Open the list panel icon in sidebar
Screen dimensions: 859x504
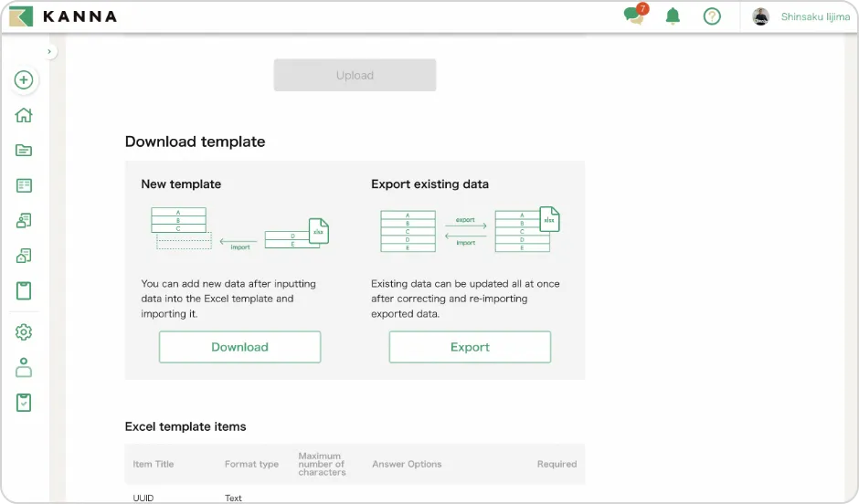pos(24,185)
